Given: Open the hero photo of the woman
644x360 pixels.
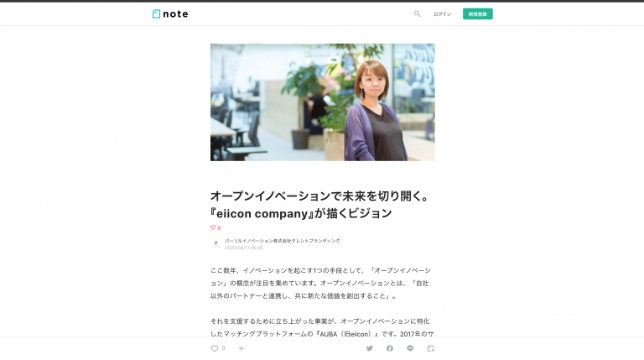Looking at the screenshot, I should [x=322, y=102].
